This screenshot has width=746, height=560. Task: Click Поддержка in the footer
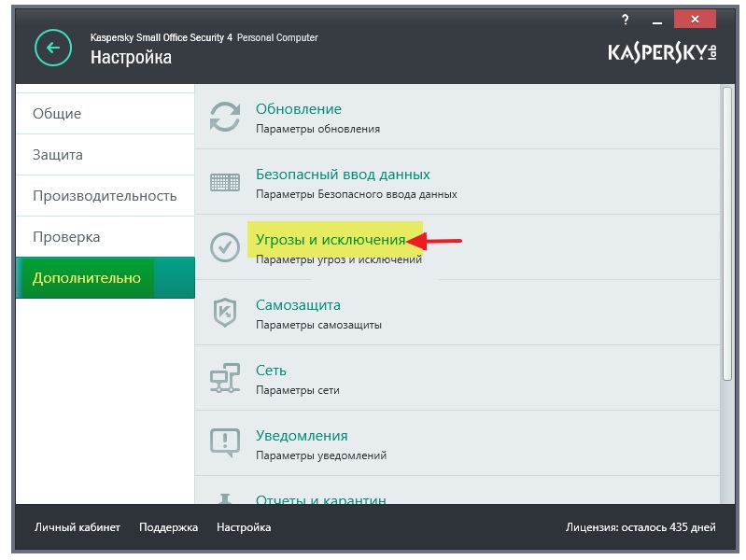click(x=168, y=527)
